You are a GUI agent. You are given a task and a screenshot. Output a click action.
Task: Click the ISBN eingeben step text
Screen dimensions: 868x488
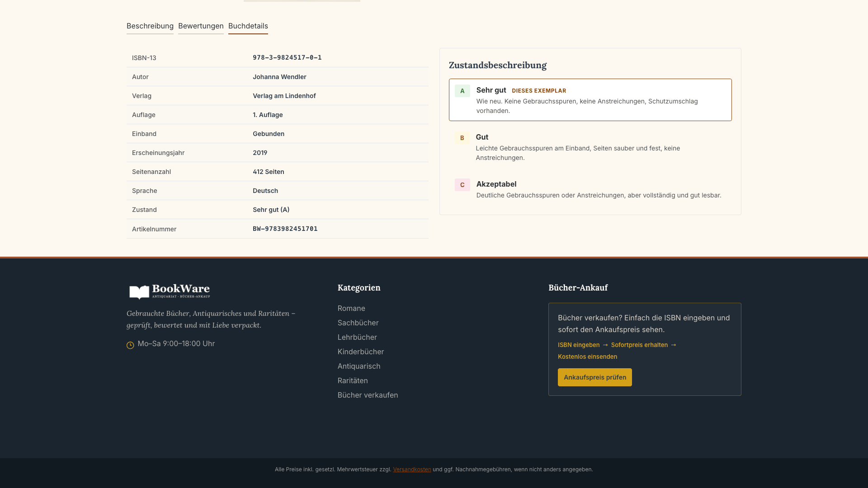point(579,345)
